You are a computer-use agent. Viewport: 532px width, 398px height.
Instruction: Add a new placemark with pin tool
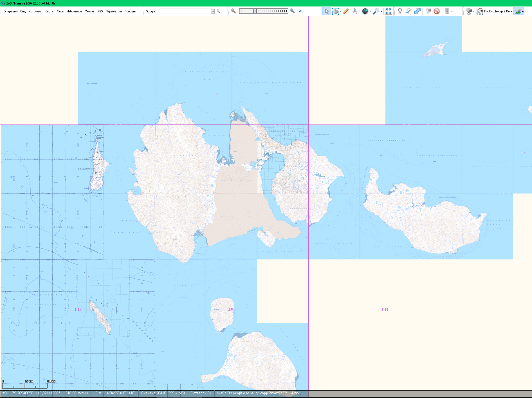tap(400, 11)
